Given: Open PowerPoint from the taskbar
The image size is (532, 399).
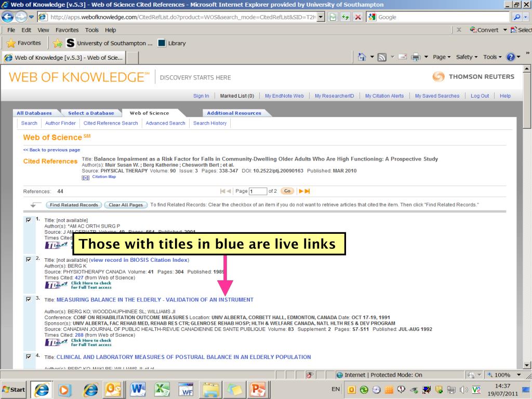Looking at the screenshot, I should click(x=258, y=390).
